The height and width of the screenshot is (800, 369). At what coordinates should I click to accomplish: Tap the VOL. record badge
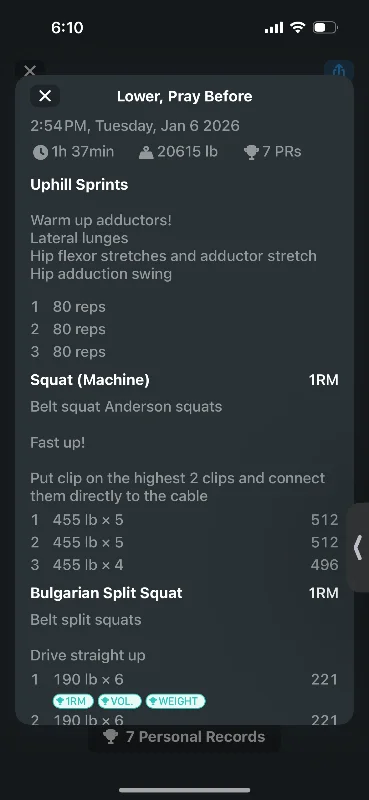119,701
